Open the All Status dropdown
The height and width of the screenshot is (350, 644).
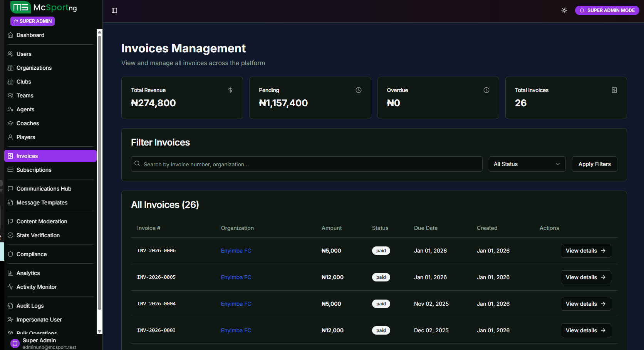527,164
